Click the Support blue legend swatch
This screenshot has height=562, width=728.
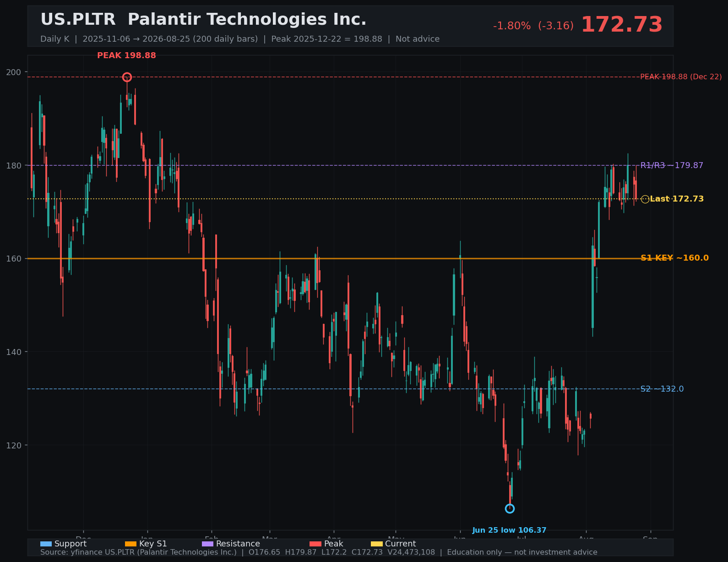(46, 544)
